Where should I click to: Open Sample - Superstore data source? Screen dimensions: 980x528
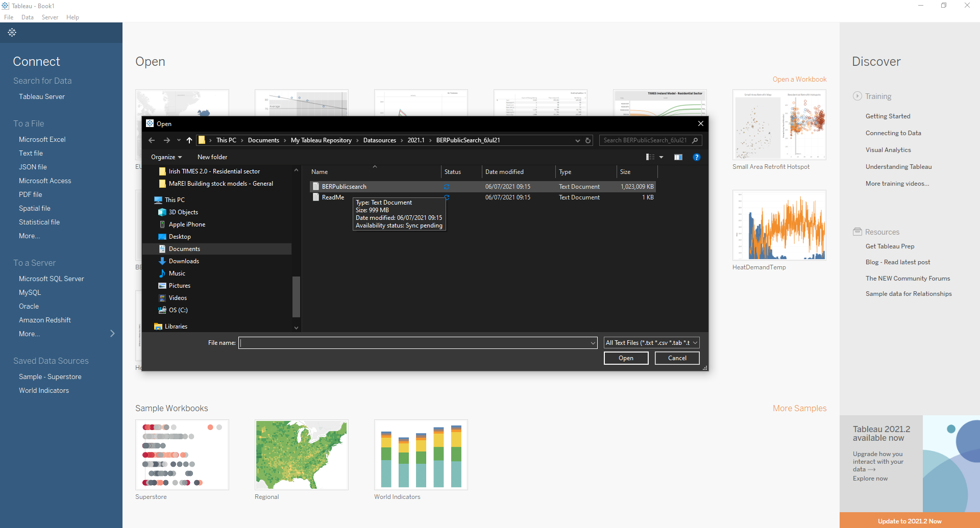[50, 376]
